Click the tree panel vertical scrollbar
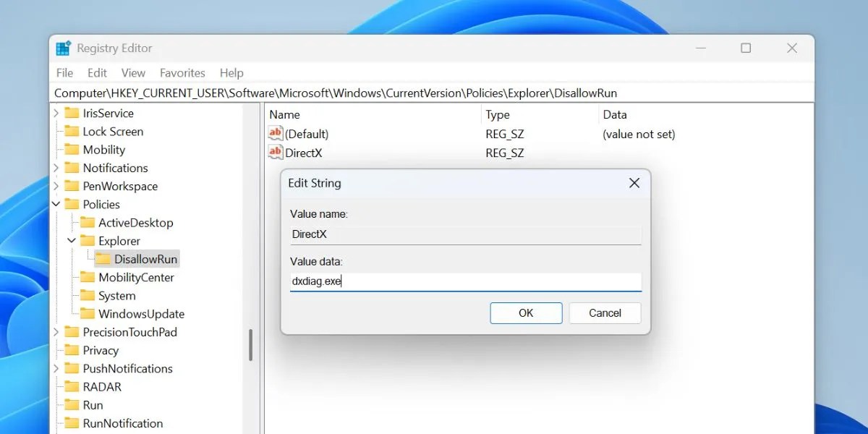Image resolution: width=868 pixels, height=434 pixels. point(252,346)
